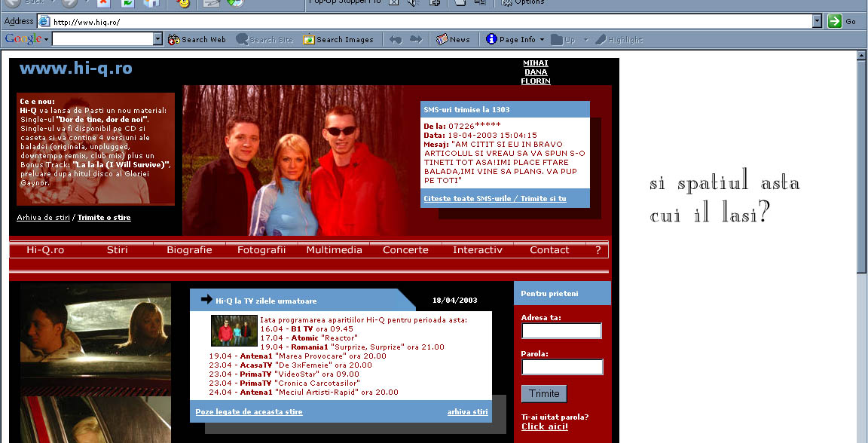
Task: Expand the Google search box dropdown
Action: tap(157, 38)
